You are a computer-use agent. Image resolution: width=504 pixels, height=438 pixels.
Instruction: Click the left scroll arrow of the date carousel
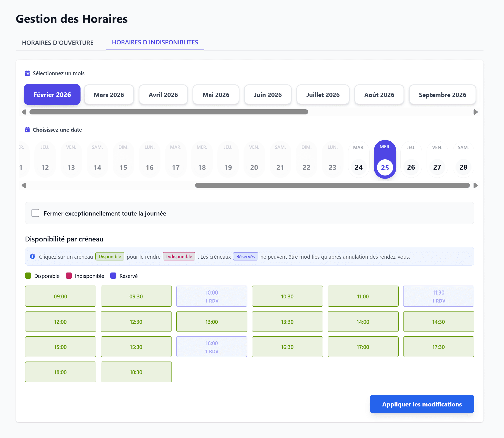24,185
